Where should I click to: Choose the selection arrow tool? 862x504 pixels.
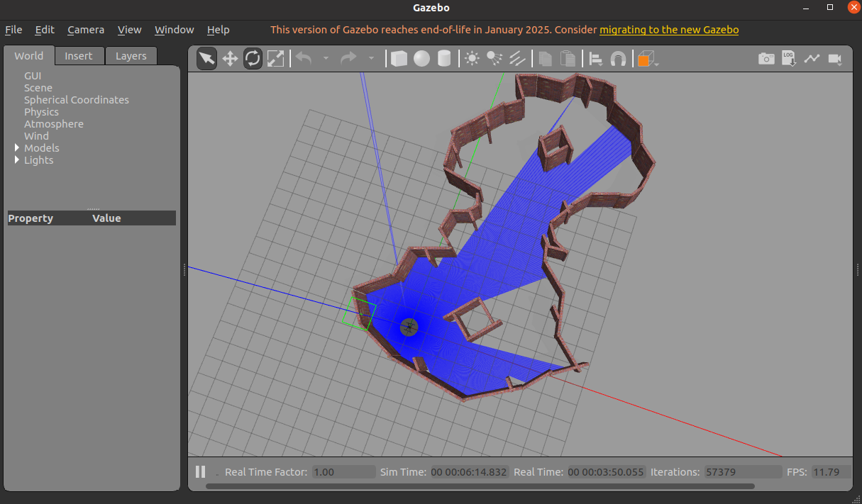(x=206, y=58)
